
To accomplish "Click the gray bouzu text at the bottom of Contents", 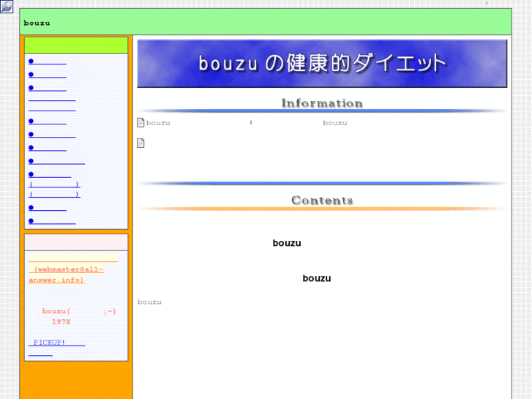I will pyautogui.click(x=149, y=302).
